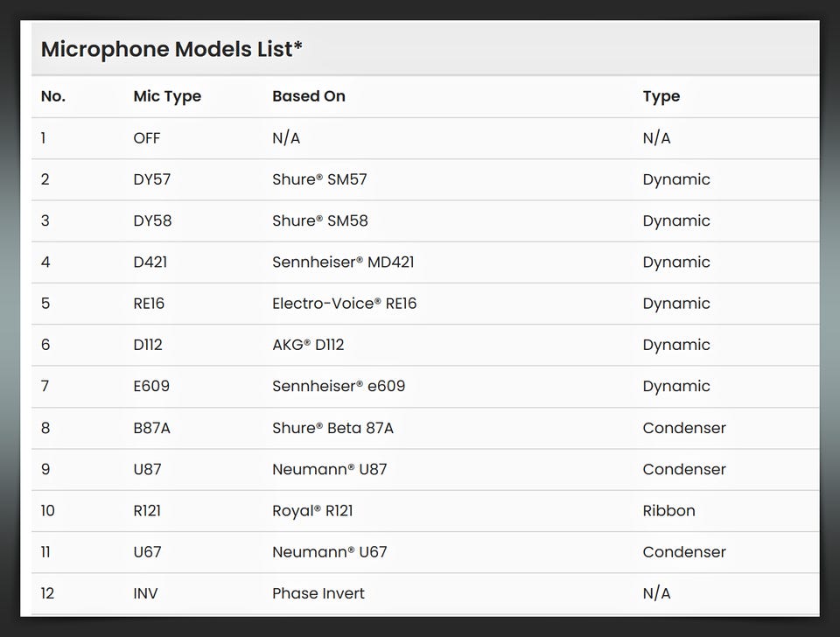Click the Based On column header
Viewport: 840px width, 637px height.
coord(309,96)
